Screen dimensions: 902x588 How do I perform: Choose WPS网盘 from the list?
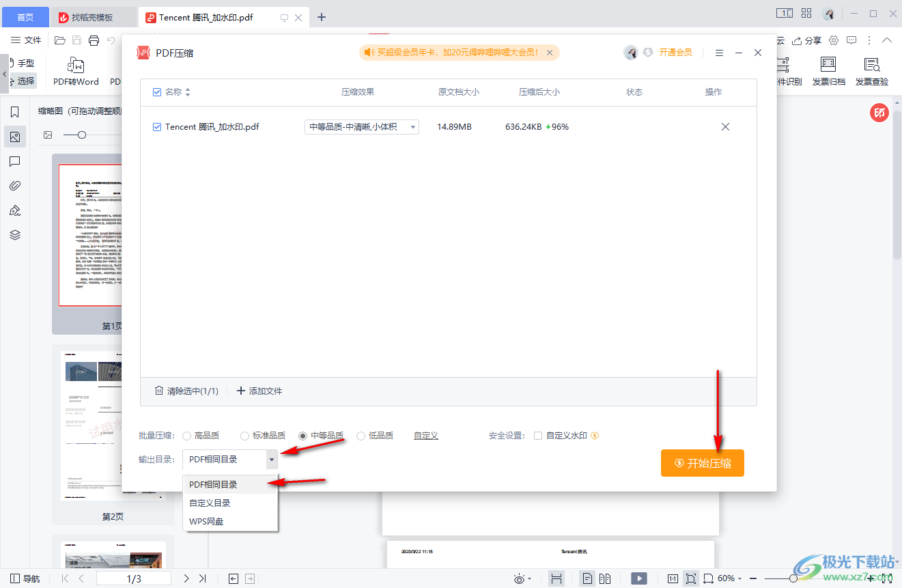coord(231,521)
